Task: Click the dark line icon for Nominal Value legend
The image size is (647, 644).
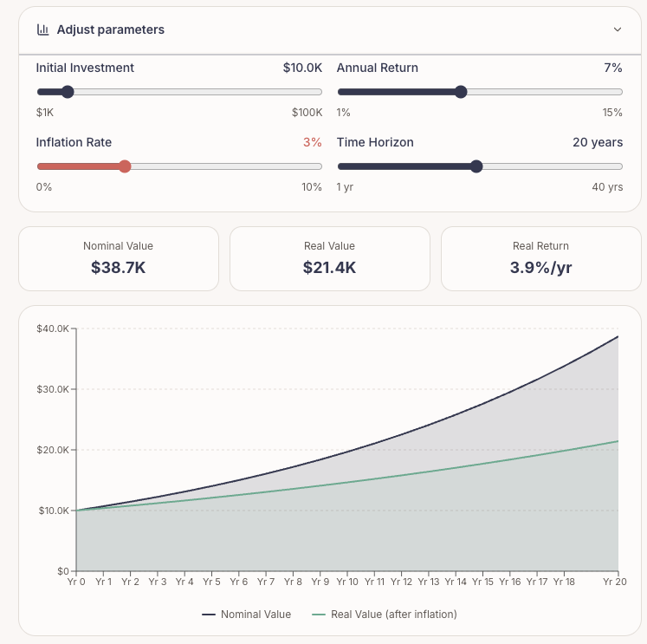Action: (209, 614)
